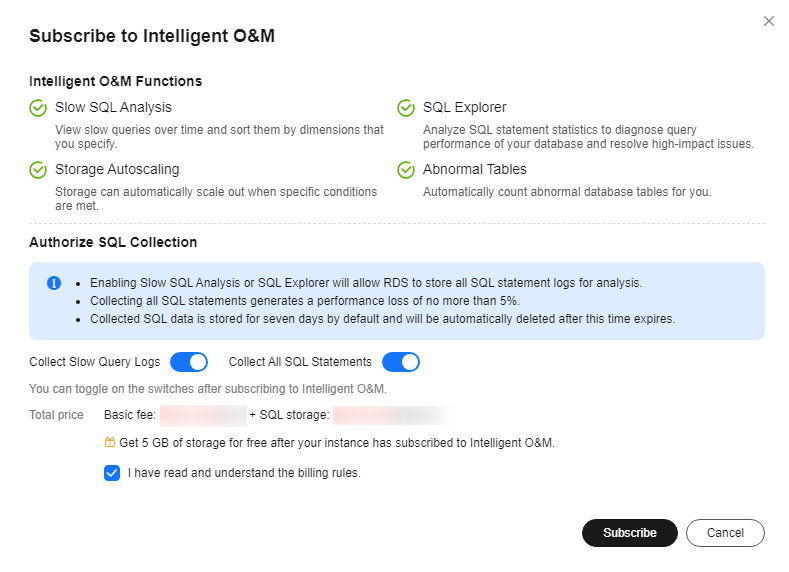Click the green check icon beside Slow SQL Analysis
789x572 pixels.
pos(38,108)
